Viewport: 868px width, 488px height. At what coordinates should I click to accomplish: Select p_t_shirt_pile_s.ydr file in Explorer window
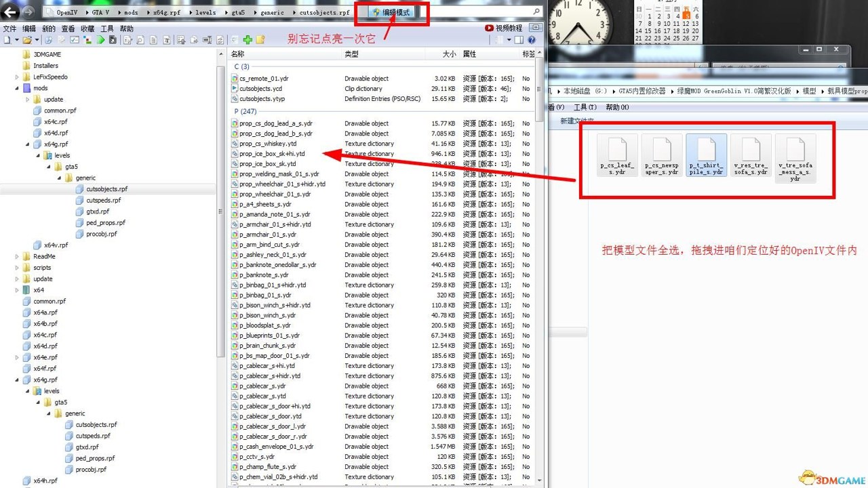point(706,156)
